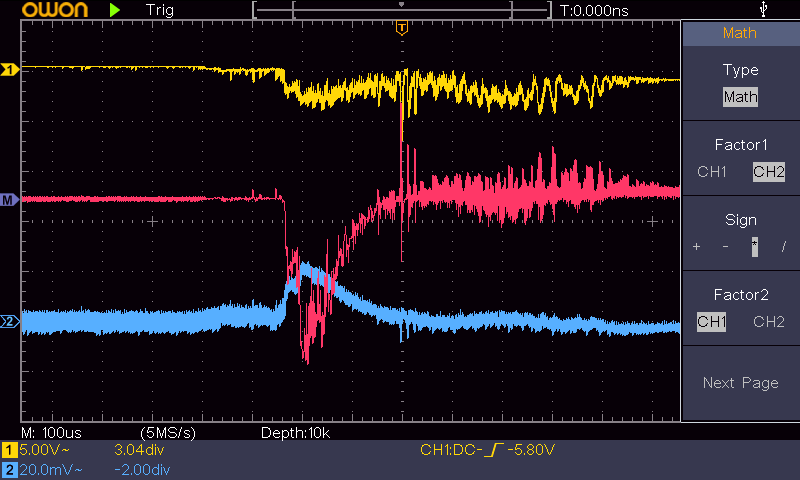Image resolution: width=800 pixels, height=480 pixels.
Task: Click the green Run status icon
Action: click(x=115, y=10)
